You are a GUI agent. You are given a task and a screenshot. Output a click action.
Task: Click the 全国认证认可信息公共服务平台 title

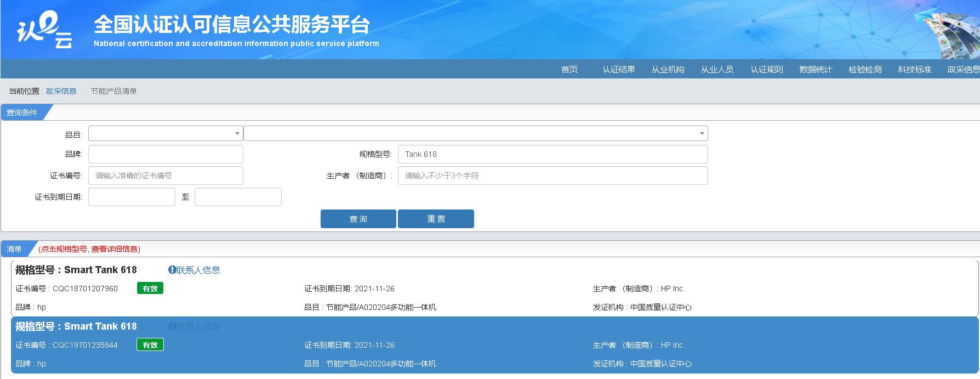pyautogui.click(x=232, y=25)
